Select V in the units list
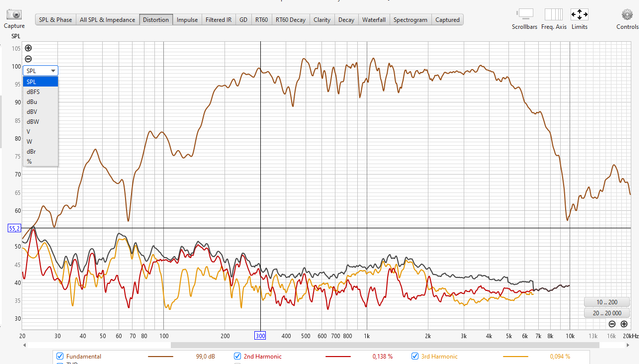 point(40,131)
